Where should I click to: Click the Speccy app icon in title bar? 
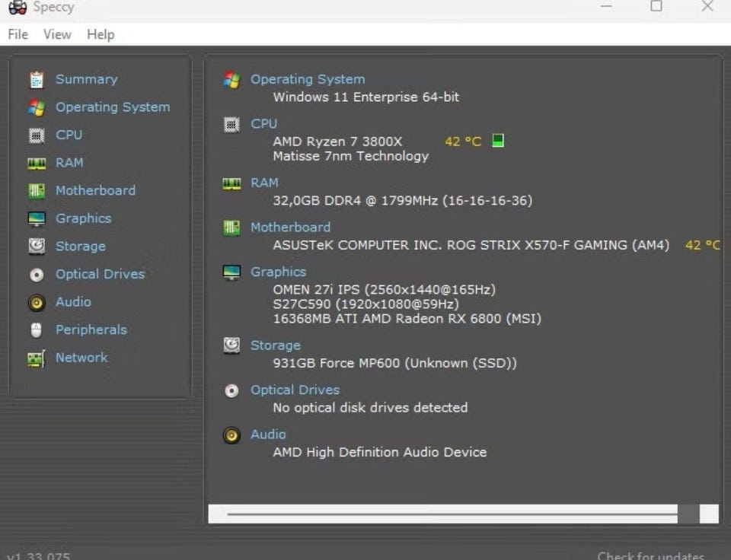pyautogui.click(x=18, y=7)
